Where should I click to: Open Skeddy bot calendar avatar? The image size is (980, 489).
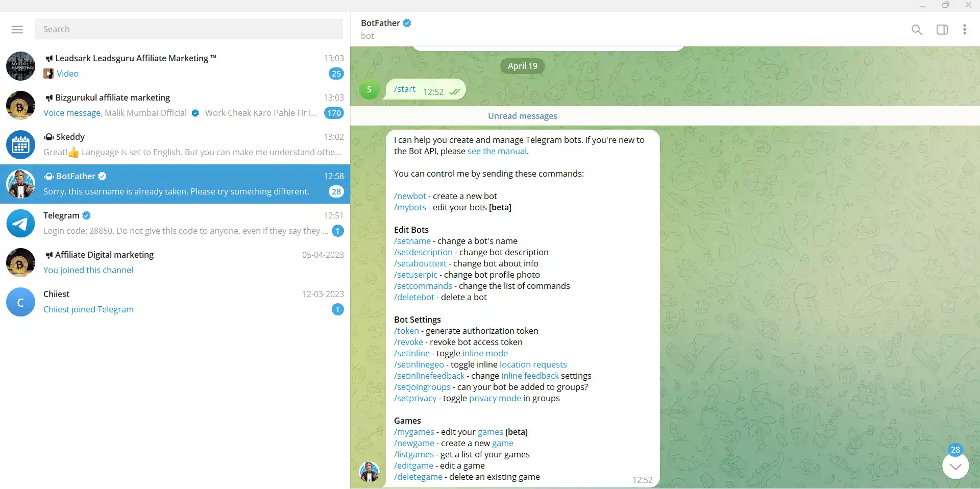pyautogui.click(x=20, y=144)
